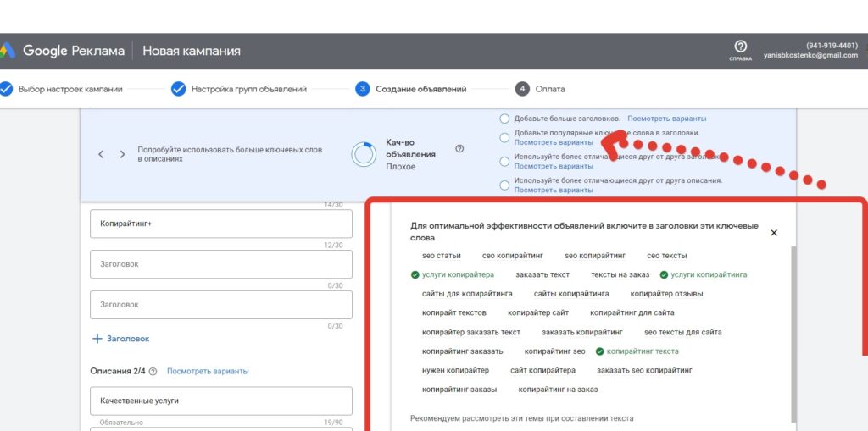This screenshot has width=868, height=431.
Task: Close the keyword suggestions panel
Action: (x=773, y=233)
